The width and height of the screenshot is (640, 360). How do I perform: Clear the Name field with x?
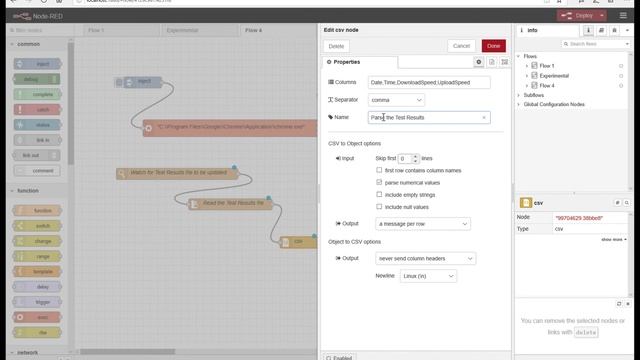484,118
